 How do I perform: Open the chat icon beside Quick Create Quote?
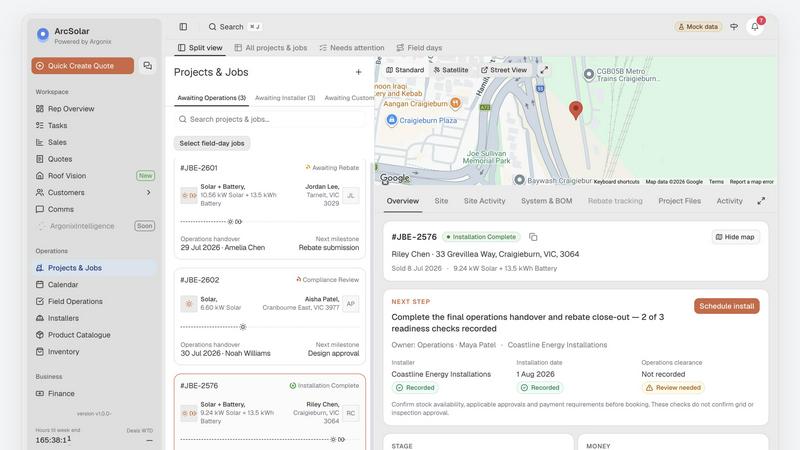point(147,66)
